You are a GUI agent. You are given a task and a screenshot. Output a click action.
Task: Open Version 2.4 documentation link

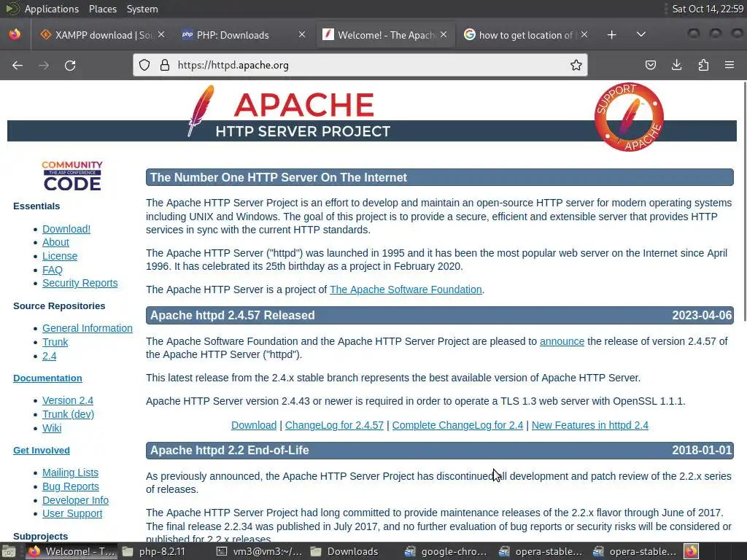[68, 400]
